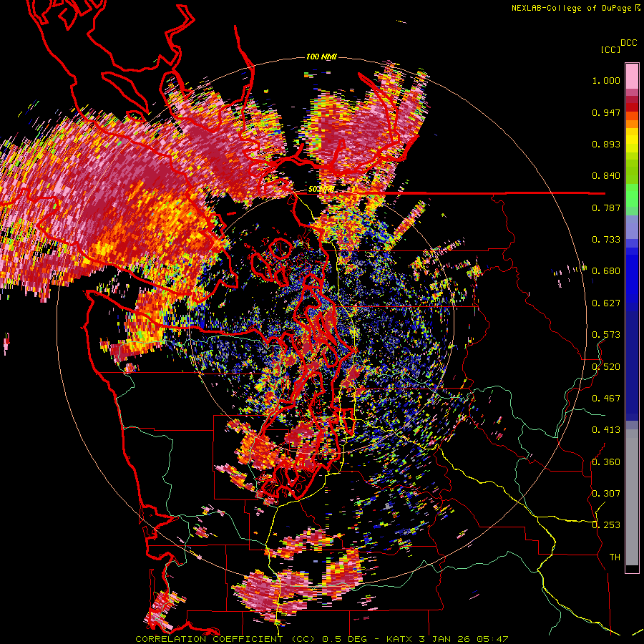The width and height of the screenshot is (644, 644).
Task: Click the 0.787 scale value
Action: 606,208
